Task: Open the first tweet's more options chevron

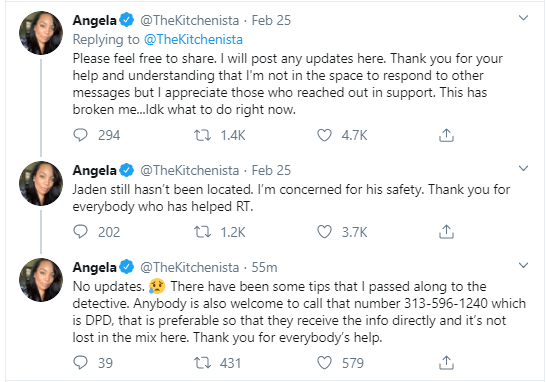Action: (523, 18)
